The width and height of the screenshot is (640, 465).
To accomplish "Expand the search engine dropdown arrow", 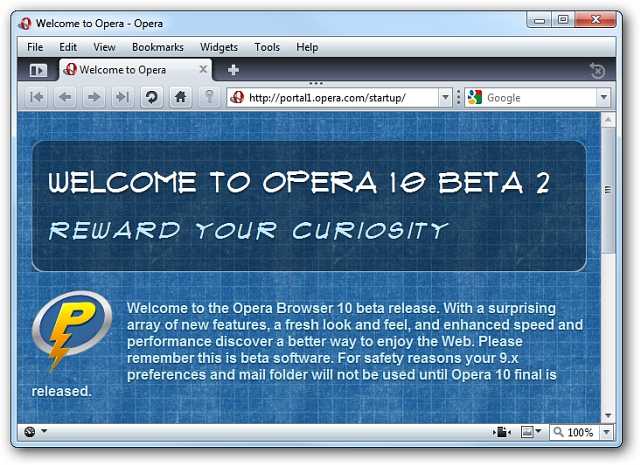I will tap(604, 98).
